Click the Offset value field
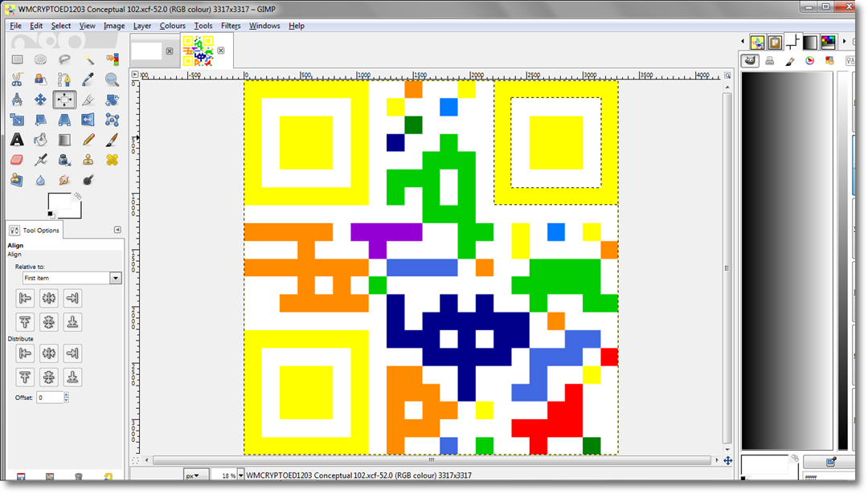Viewport: 868px width, 494px height. [50, 397]
